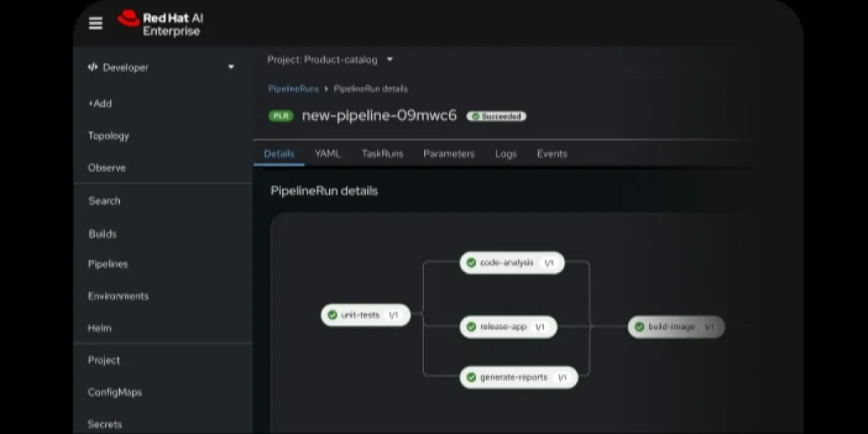This screenshot has width=868, height=434.
Task: Switch to the Details tab
Action: pos(279,154)
